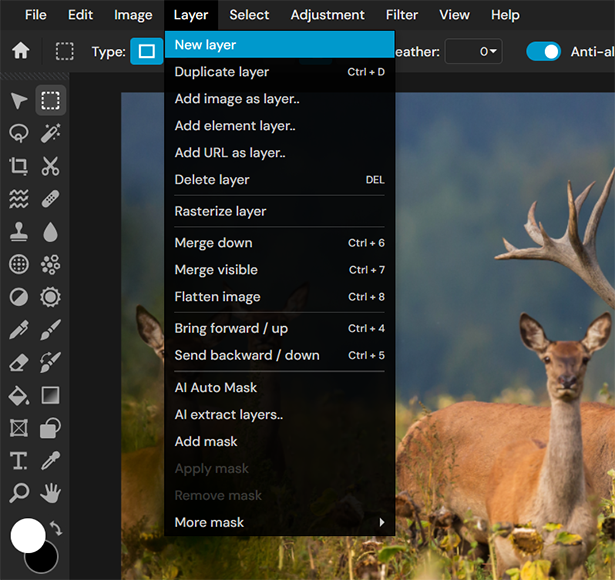Open the Help menu
This screenshot has width=615, height=580.
coord(505,15)
